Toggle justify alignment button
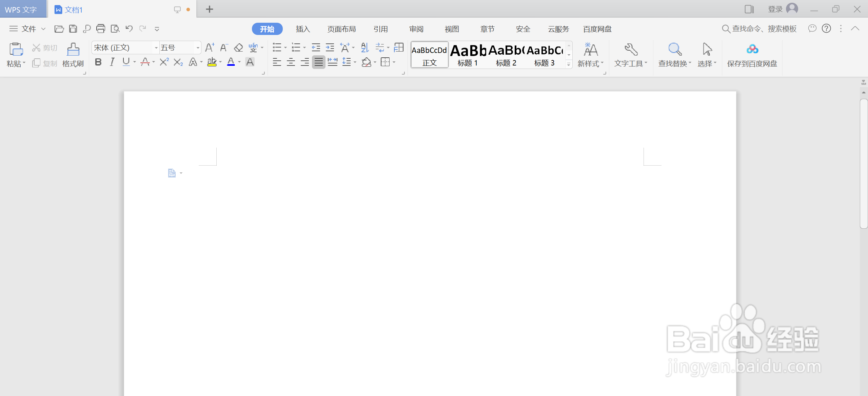The width and height of the screenshot is (868, 396). [x=318, y=62]
